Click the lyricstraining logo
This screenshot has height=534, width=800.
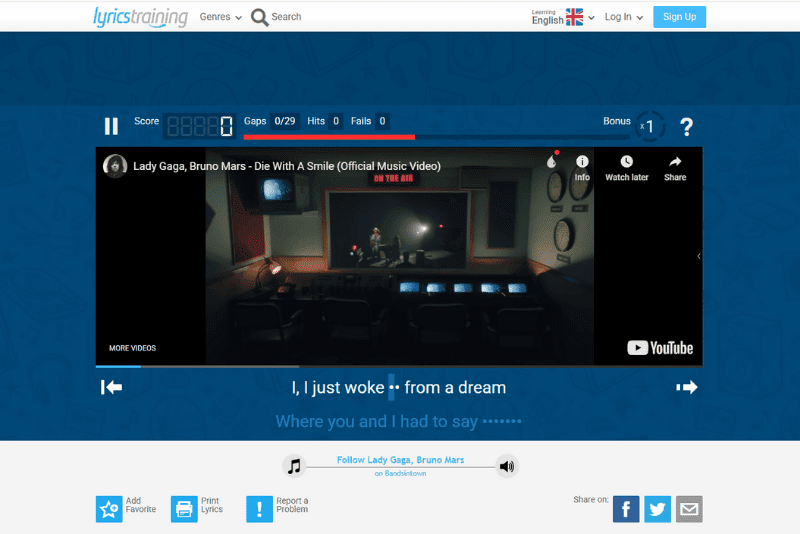[x=140, y=17]
